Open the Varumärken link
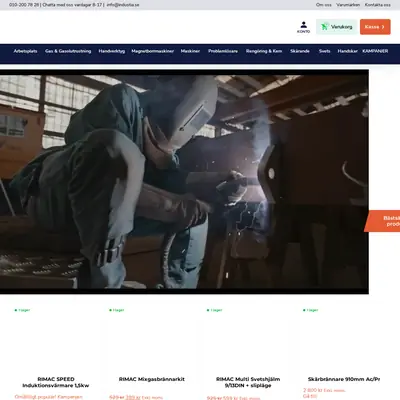Screen dimensions: 400x400 [x=348, y=5]
